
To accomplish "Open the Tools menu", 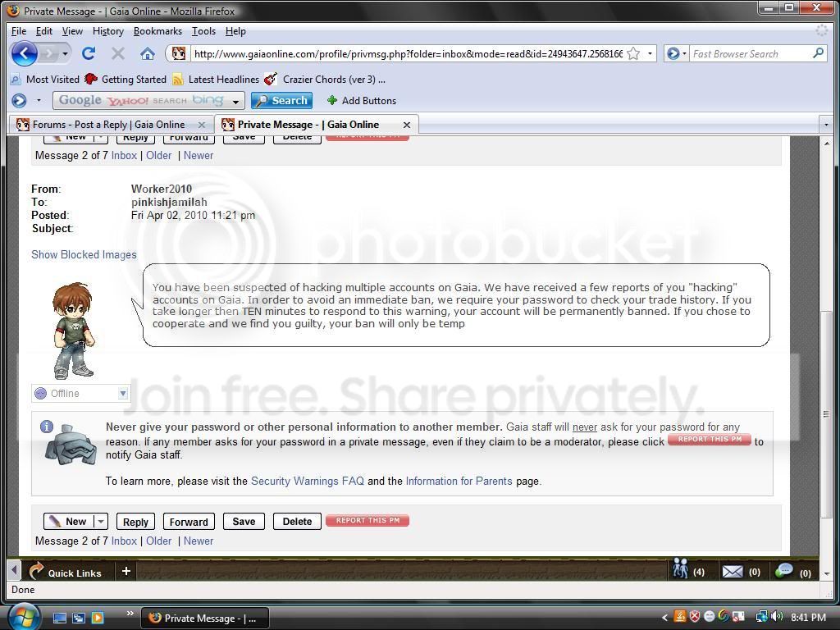I will click(203, 31).
